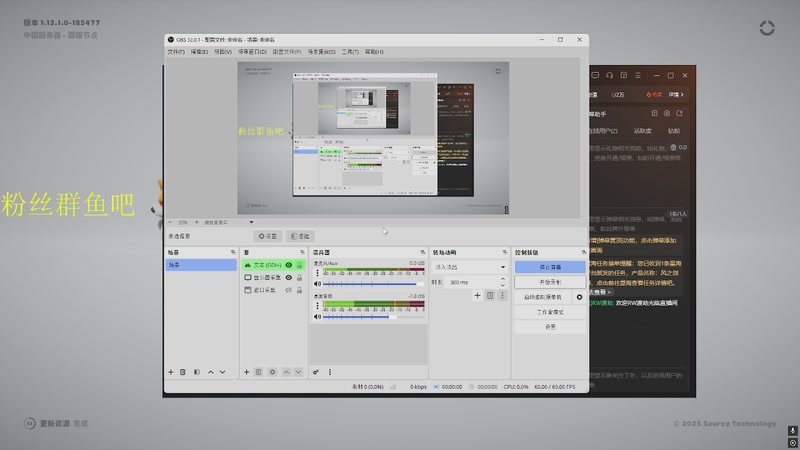The width and height of the screenshot is (800, 450).
Task: Open 文件(F) menu
Action: 176,52
